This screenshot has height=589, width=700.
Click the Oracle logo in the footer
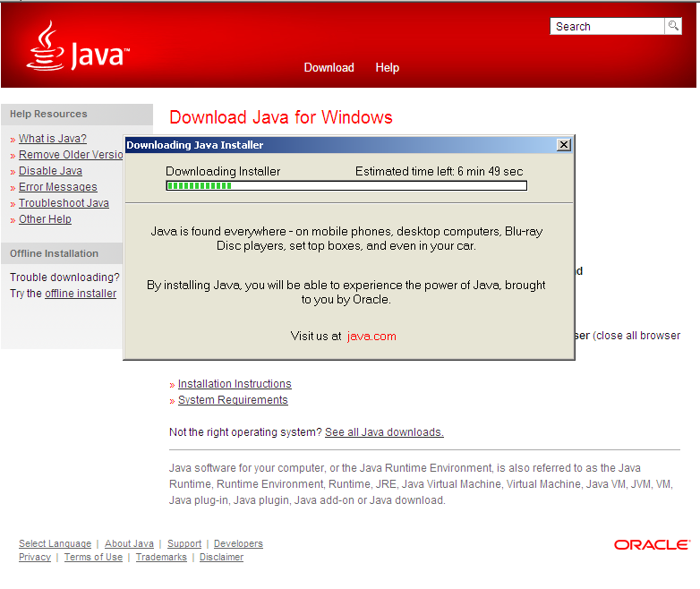click(652, 545)
